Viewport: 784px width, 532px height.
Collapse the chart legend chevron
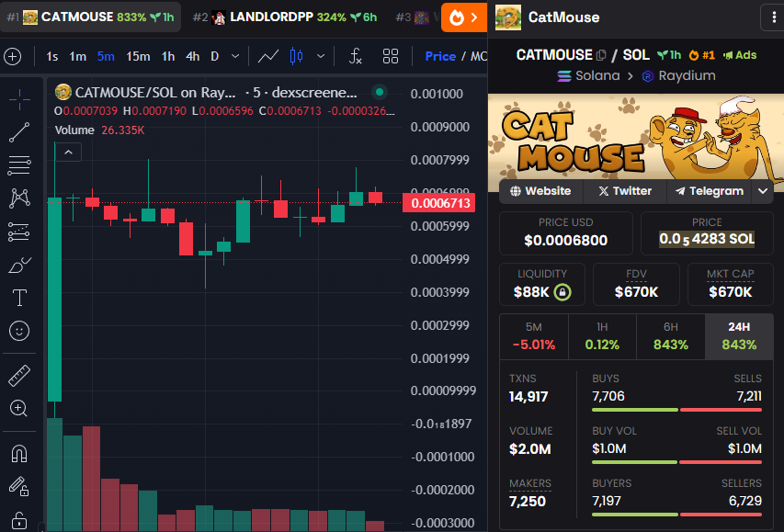pos(69,153)
